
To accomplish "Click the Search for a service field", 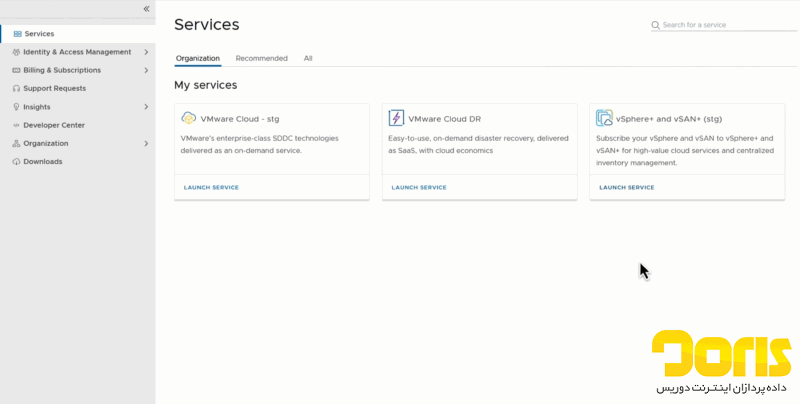I will tap(724, 25).
